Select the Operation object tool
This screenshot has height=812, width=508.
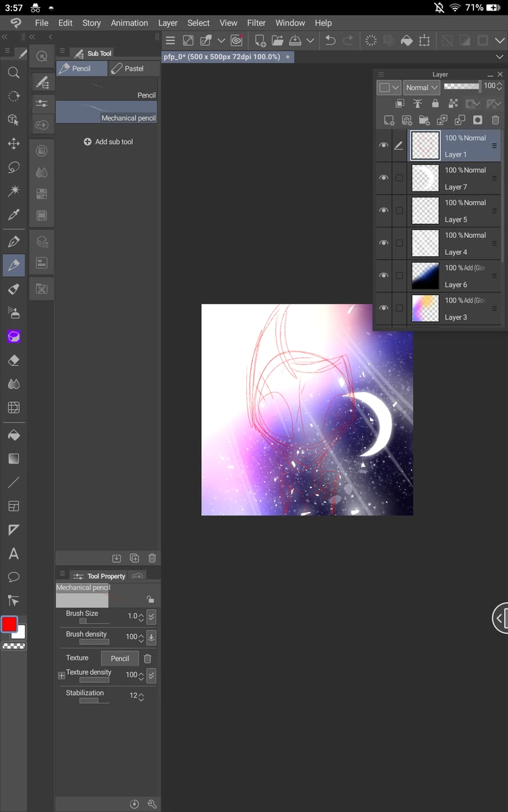point(13,120)
